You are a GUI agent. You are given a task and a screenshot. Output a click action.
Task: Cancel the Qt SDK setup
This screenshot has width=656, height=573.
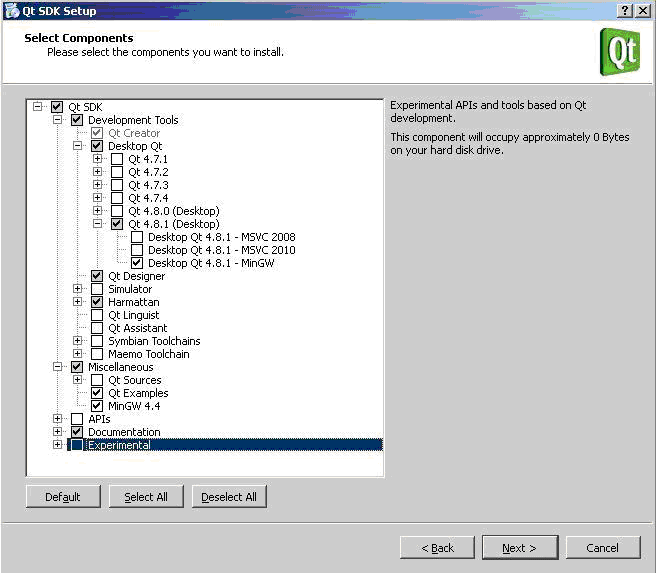(603, 547)
